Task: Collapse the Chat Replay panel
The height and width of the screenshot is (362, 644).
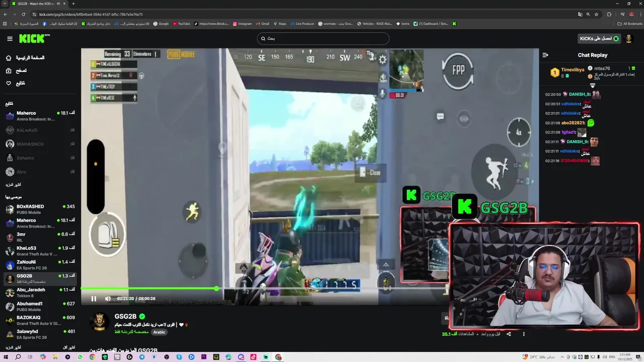Action: tap(545, 55)
